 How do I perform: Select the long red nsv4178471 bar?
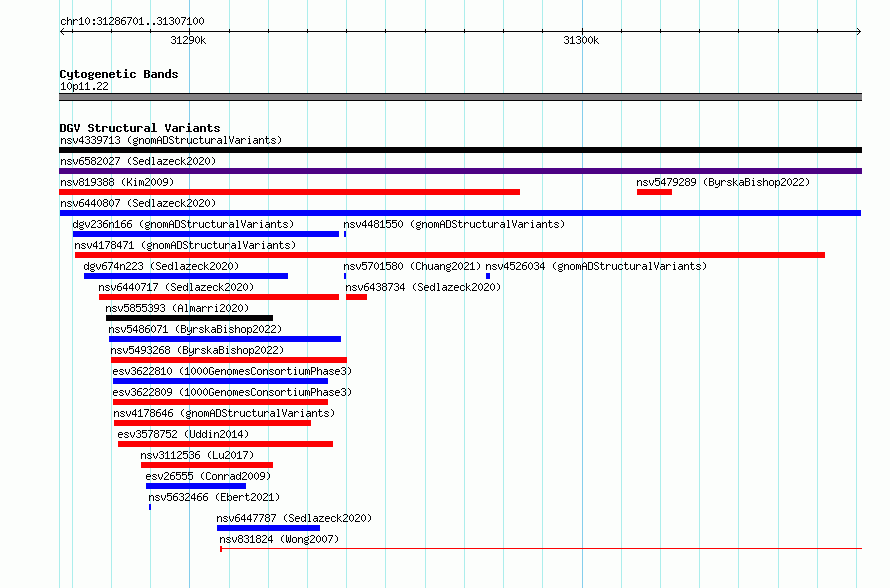[x=450, y=255]
